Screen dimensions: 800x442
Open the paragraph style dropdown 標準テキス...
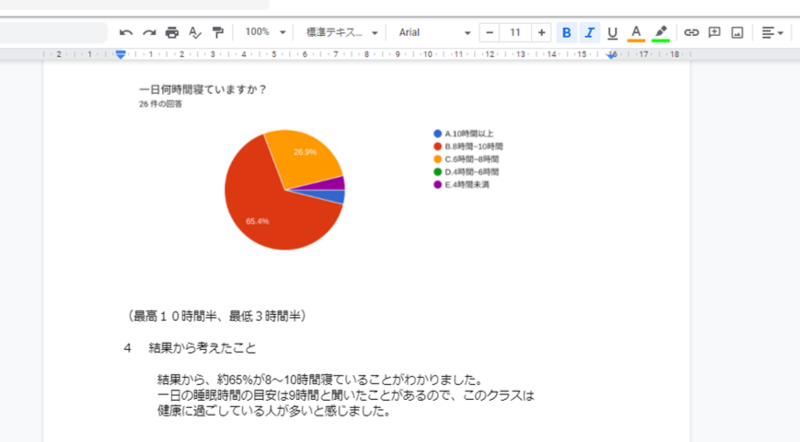coord(342,33)
